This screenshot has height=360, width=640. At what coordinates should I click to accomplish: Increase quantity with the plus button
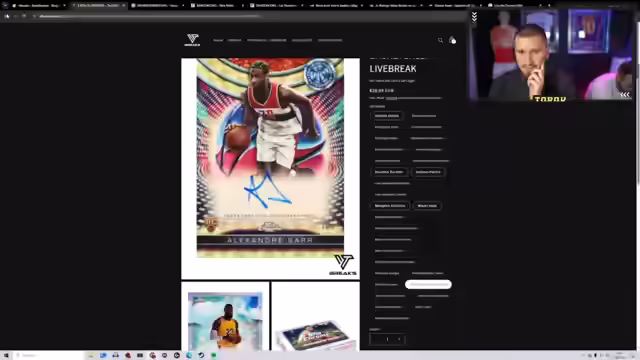pos(399,339)
